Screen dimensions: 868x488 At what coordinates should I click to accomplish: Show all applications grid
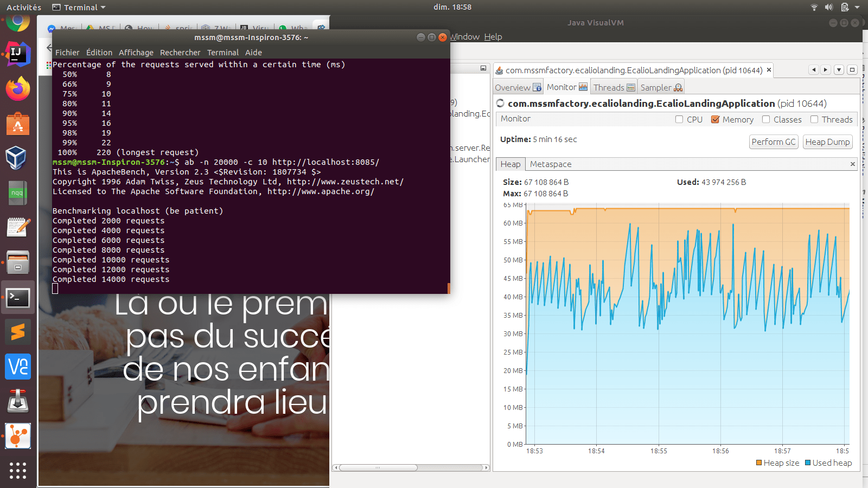pos(18,470)
